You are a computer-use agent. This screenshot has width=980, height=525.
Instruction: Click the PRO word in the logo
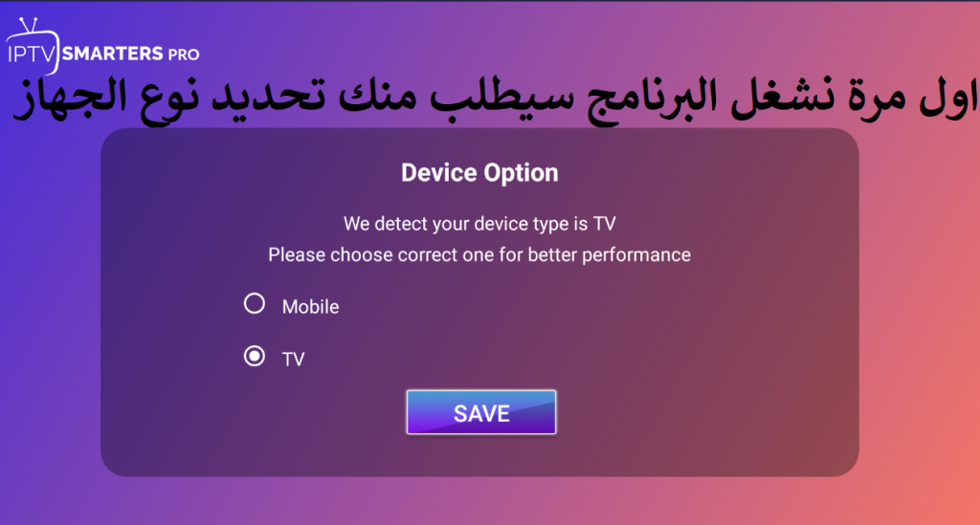pos(180,54)
